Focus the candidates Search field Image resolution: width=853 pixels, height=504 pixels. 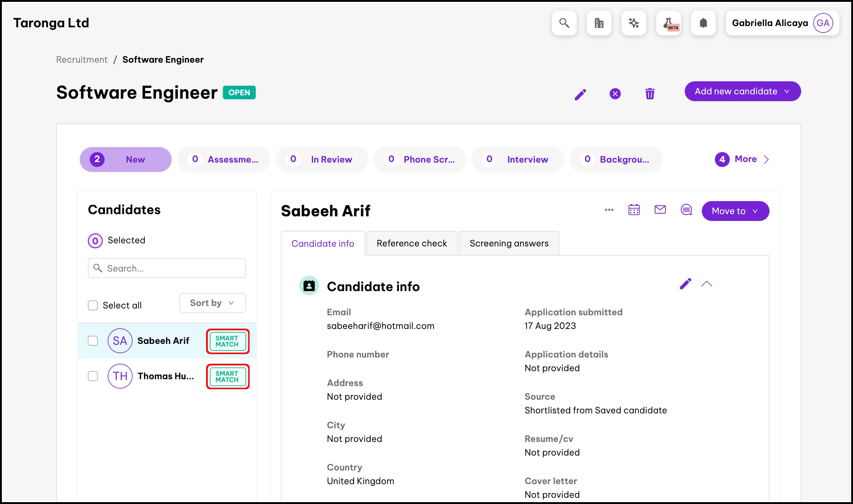point(167,268)
